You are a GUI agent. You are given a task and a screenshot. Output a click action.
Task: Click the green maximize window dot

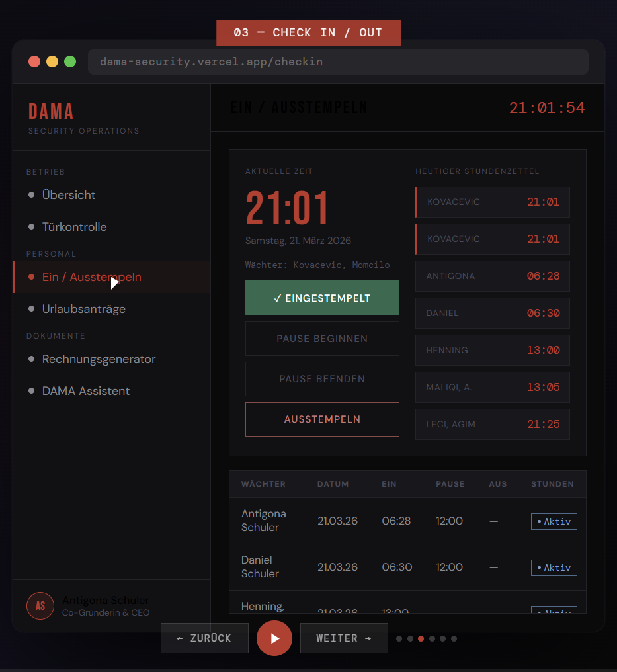(x=70, y=62)
